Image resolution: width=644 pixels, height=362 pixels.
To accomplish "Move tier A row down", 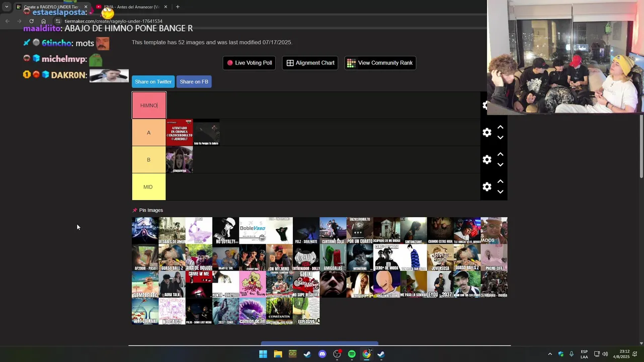I will coord(500,138).
